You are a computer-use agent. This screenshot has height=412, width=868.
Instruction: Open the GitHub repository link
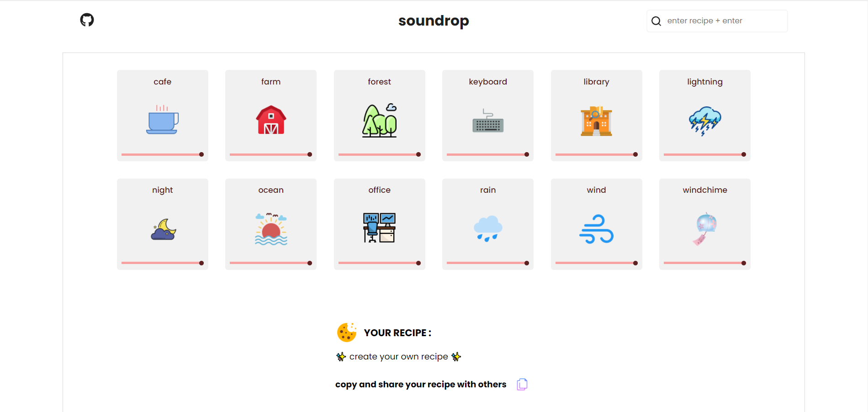(86, 20)
